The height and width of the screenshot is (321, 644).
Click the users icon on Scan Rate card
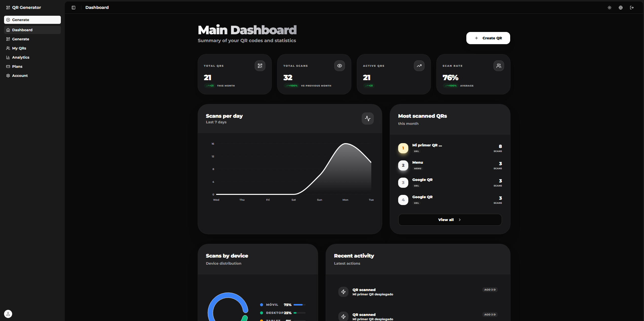coord(499,66)
